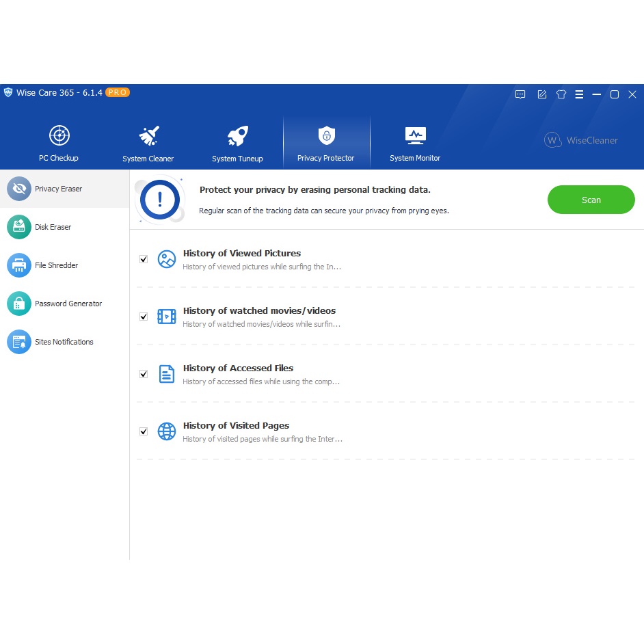The image size is (644, 644).
Task: Select Disk Eraser in sidebar
Action: tap(53, 227)
